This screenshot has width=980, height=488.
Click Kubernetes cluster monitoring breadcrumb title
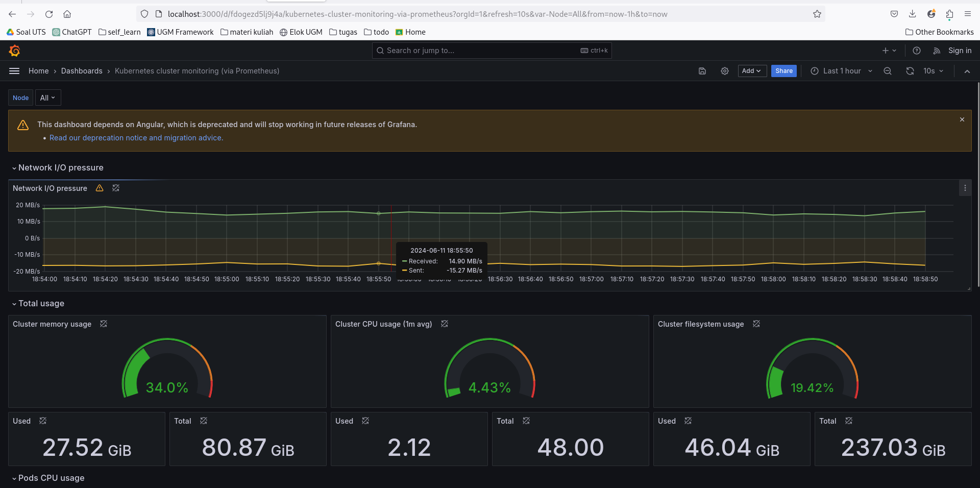[x=197, y=71]
